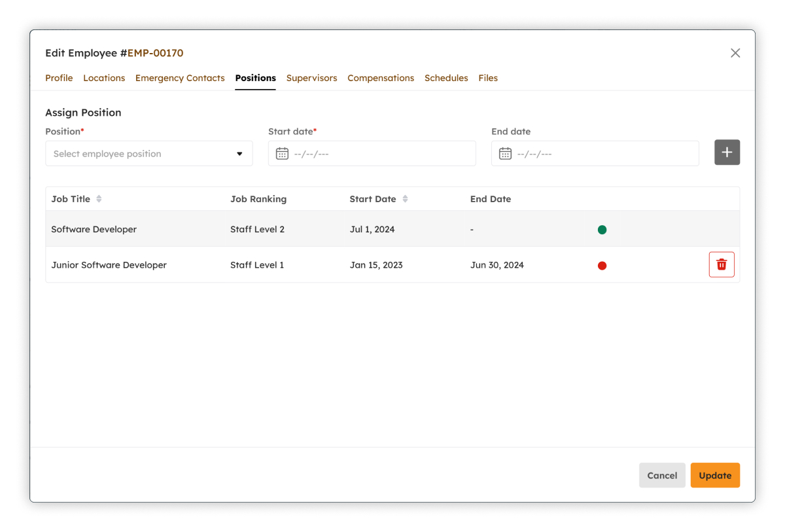Select the Junior Software Developer job title cell

(109, 265)
